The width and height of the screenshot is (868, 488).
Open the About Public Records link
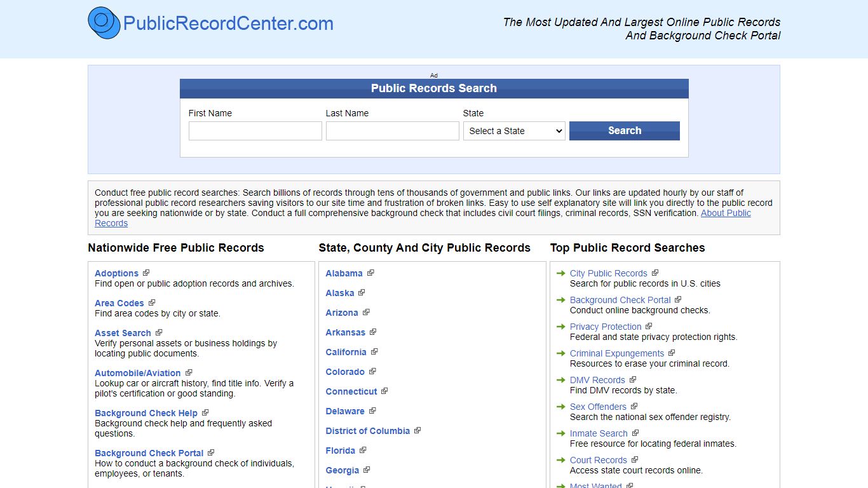(725, 213)
